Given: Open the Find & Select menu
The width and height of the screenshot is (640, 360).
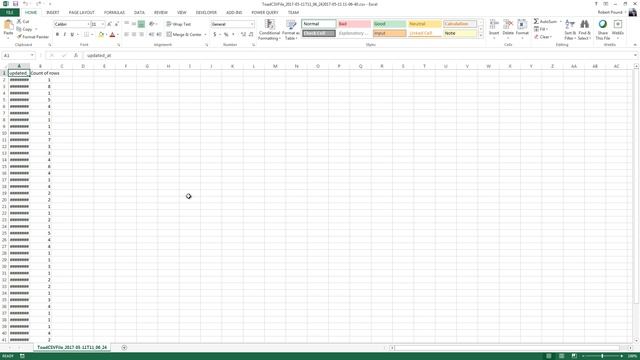Looking at the screenshot, I should click(x=584, y=29).
